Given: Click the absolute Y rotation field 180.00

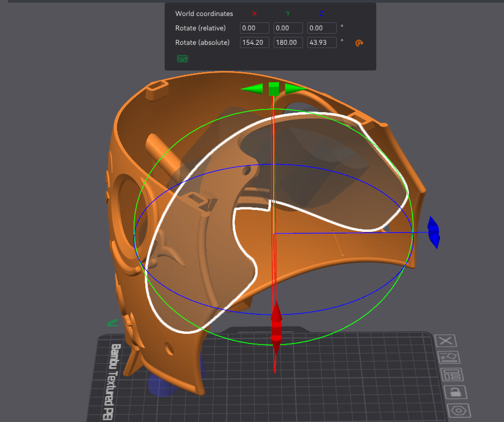Looking at the screenshot, I should point(288,43).
